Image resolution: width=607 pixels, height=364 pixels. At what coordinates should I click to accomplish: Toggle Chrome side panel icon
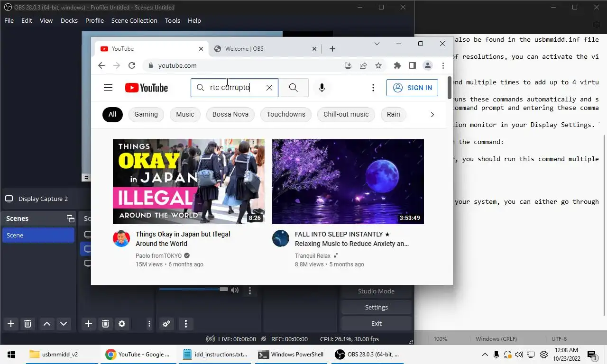click(x=413, y=65)
